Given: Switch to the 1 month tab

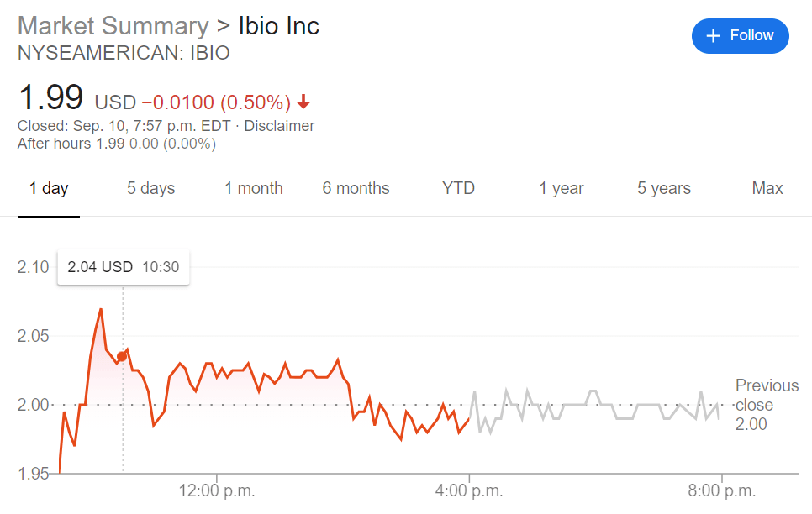Looking at the screenshot, I should pyautogui.click(x=254, y=188).
